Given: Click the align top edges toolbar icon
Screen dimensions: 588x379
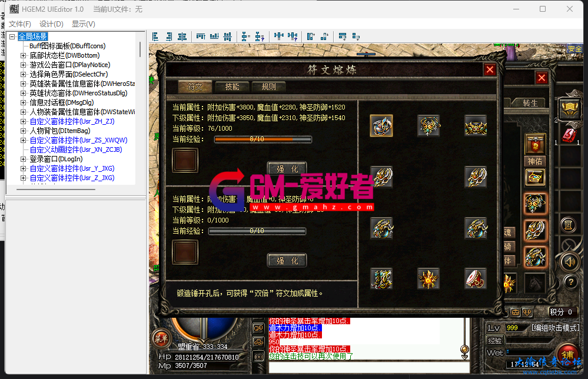Looking at the screenshot, I should pyautogui.click(x=201, y=36).
